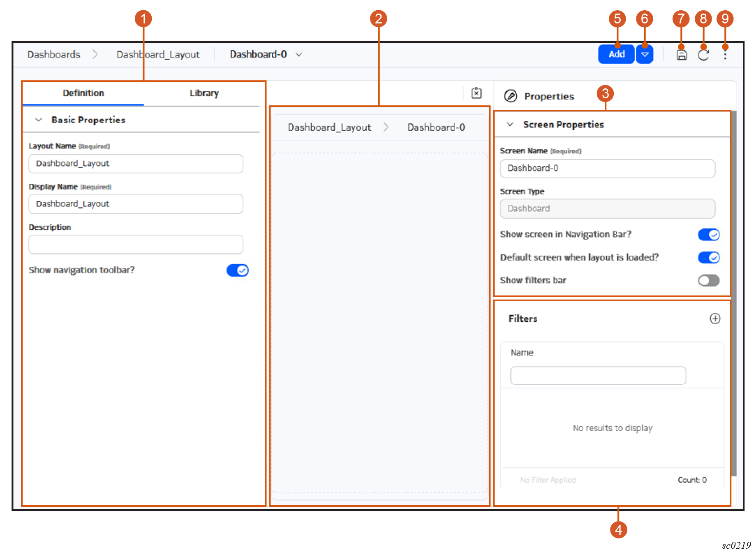Click the Screen Name input field
The height and width of the screenshot is (552, 756).
[x=607, y=169]
